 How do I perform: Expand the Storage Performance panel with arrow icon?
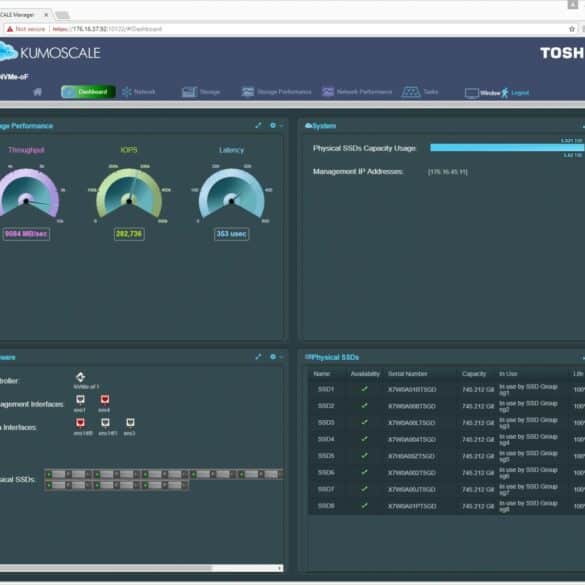258,125
